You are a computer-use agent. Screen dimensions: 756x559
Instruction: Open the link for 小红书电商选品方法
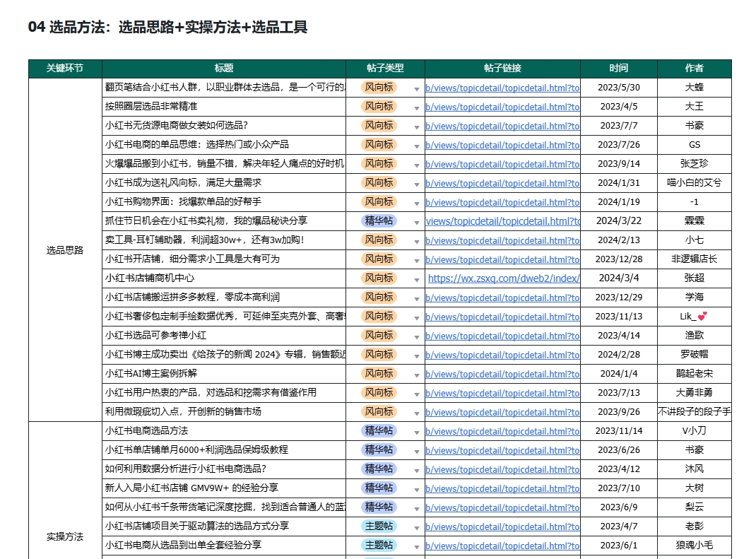pos(502,431)
